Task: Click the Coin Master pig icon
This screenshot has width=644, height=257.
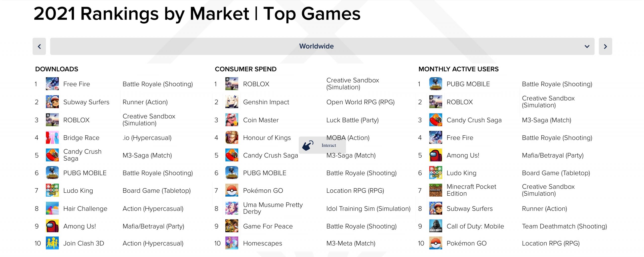Action: point(232,120)
